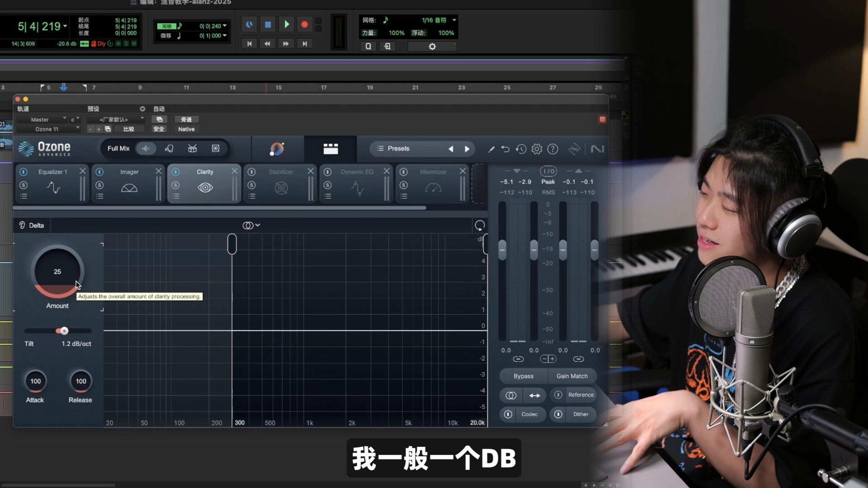Expand the stereo channel mode dropdown above spectrum
The height and width of the screenshot is (488, 868).
(x=251, y=225)
